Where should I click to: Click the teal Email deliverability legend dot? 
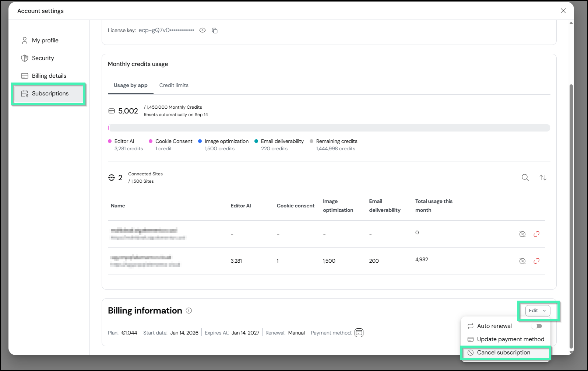[256, 141]
